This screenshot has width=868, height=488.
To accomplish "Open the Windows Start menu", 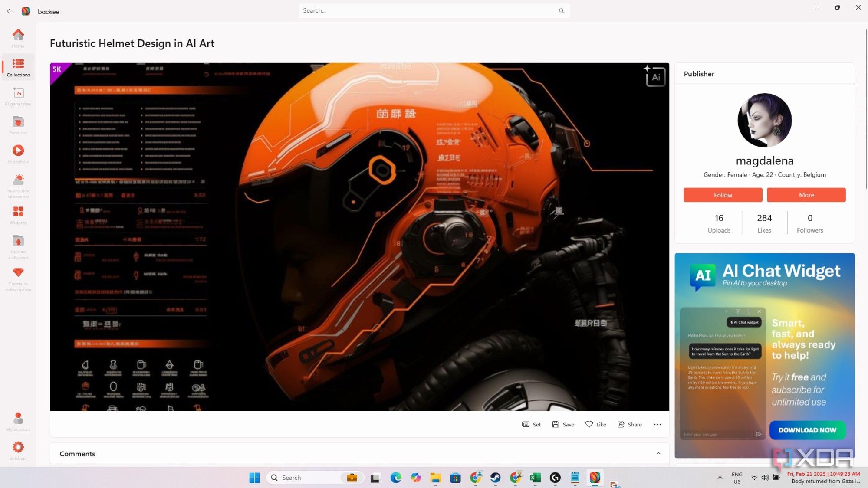I will 254,478.
